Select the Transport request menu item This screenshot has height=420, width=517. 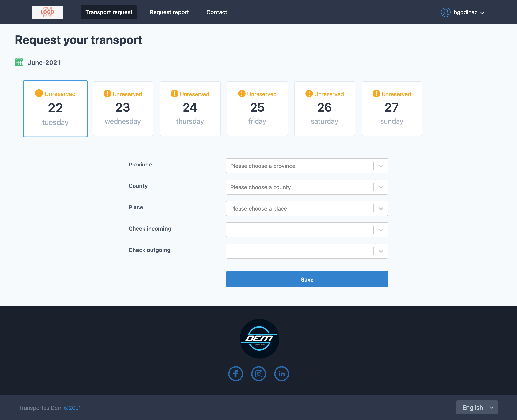(x=109, y=12)
